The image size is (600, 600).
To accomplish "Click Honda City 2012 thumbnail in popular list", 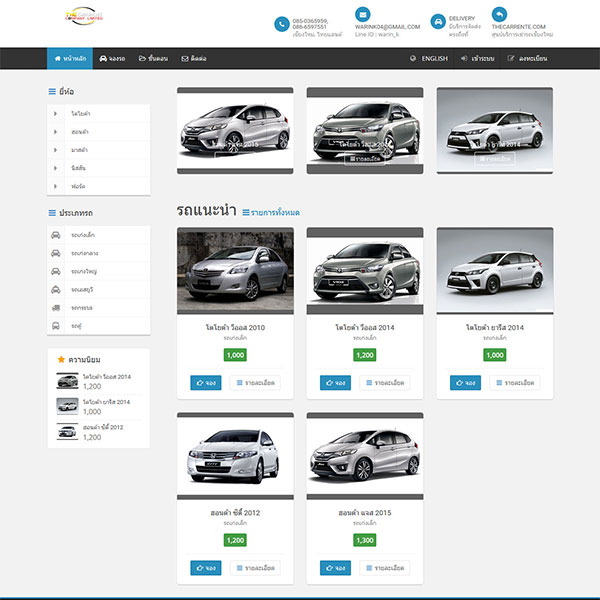I will pos(67,431).
